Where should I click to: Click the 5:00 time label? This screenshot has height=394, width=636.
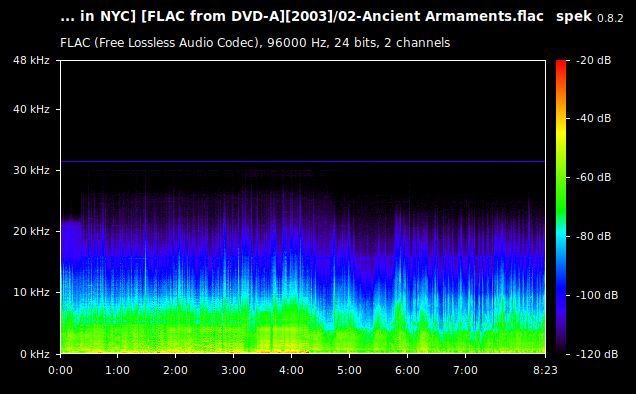point(349,370)
